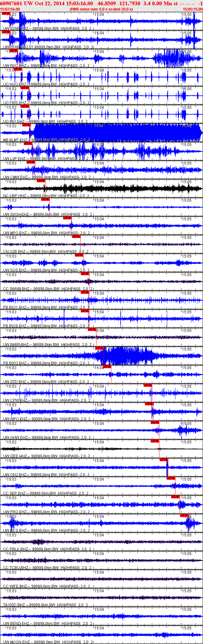The height and width of the screenshot is (644, 203).
Task: Click the red pick marker on the MB BLMT trace
Action: [26, 125]
